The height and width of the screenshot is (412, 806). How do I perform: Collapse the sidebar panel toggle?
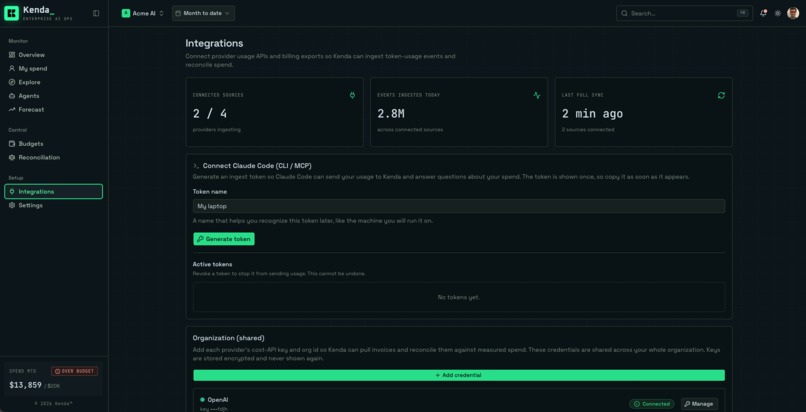96,13
